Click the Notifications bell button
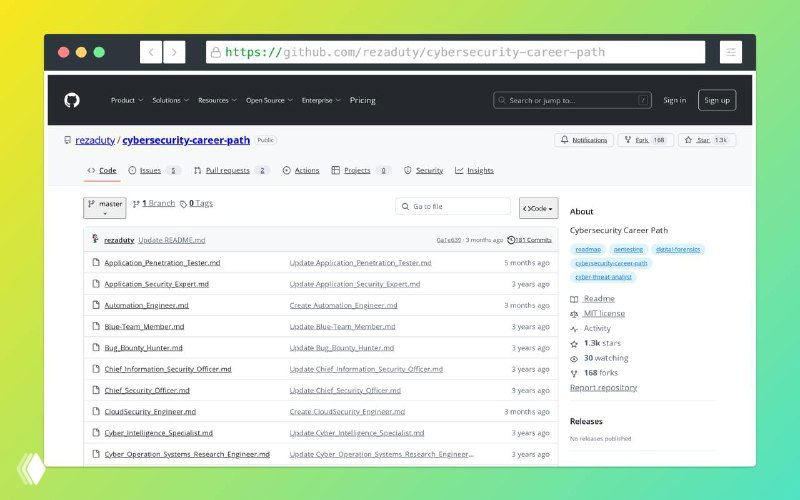Image resolution: width=800 pixels, height=500 pixels. click(583, 140)
